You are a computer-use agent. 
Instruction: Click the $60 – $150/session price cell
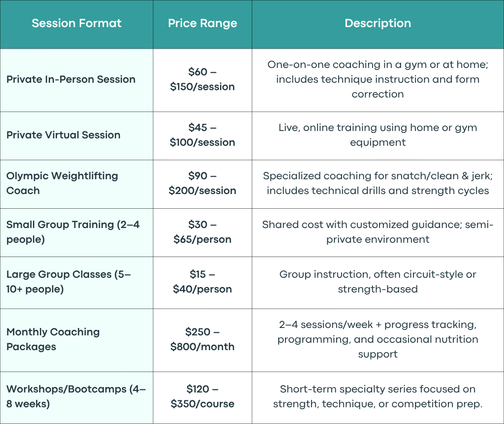[202, 80]
